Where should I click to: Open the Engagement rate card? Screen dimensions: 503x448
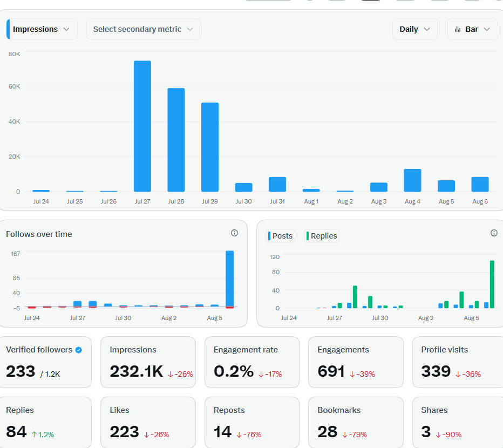(x=252, y=362)
